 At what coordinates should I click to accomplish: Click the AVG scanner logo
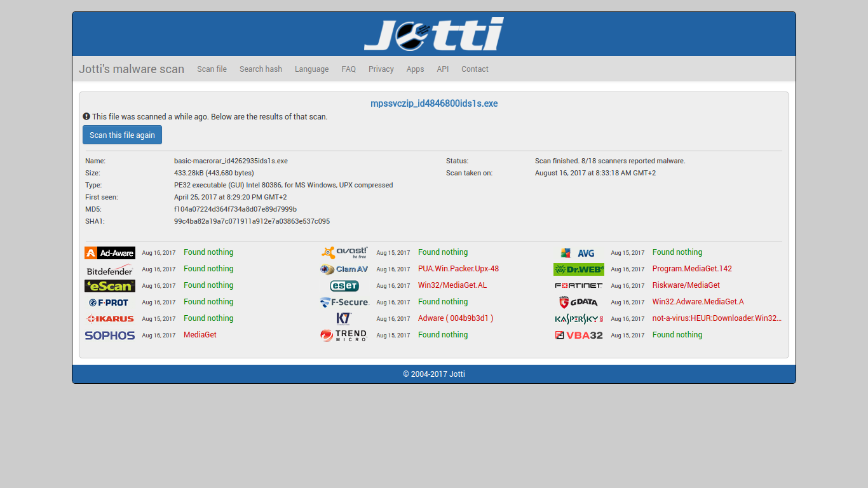pyautogui.click(x=578, y=253)
